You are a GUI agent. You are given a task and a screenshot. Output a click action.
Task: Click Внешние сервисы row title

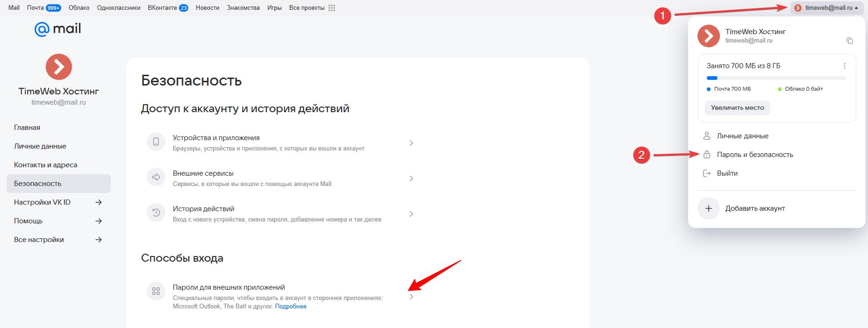(203, 173)
